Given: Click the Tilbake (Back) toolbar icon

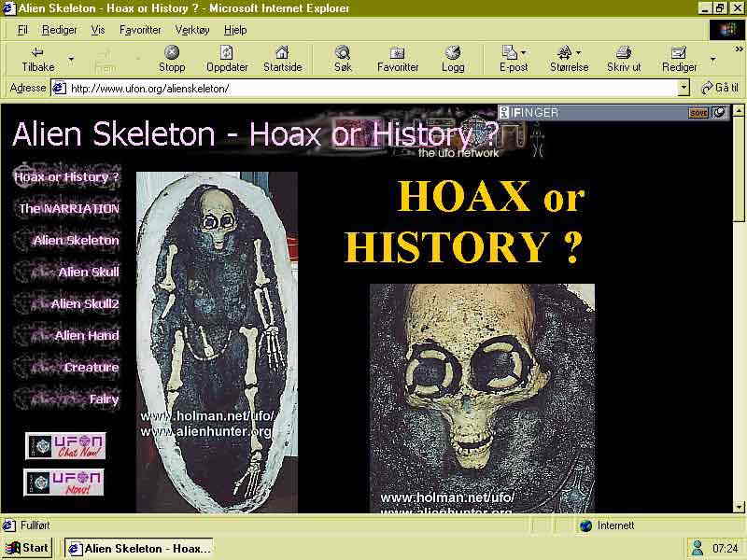Looking at the screenshot, I should pyautogui.click(x=37, y=52).
